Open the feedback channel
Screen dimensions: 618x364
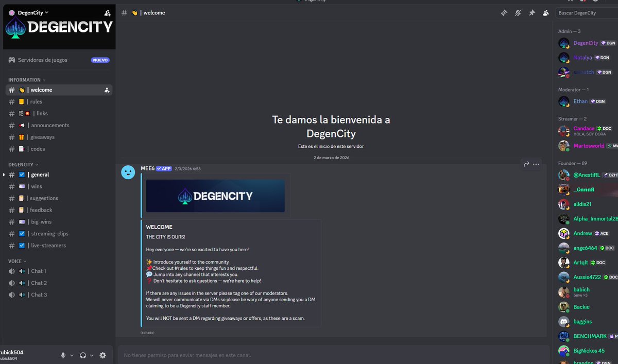tap(59, 210)
